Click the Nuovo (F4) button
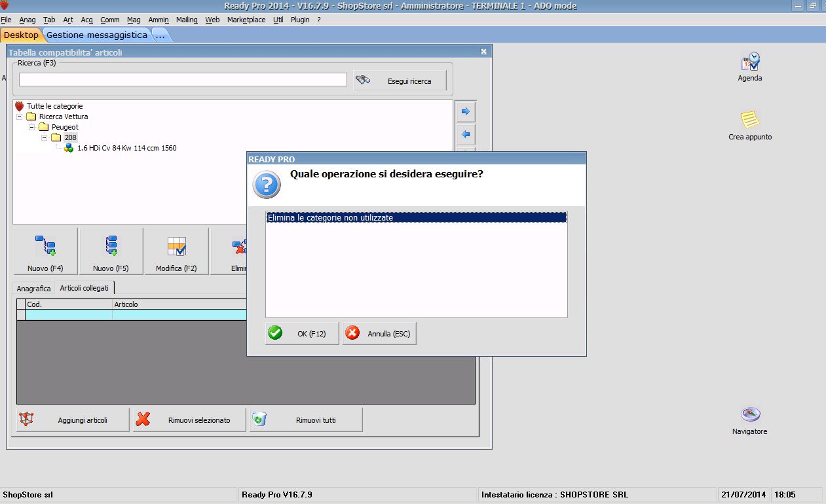The width and height of the screenshot is (826, 504). click(x=45, y=251)
